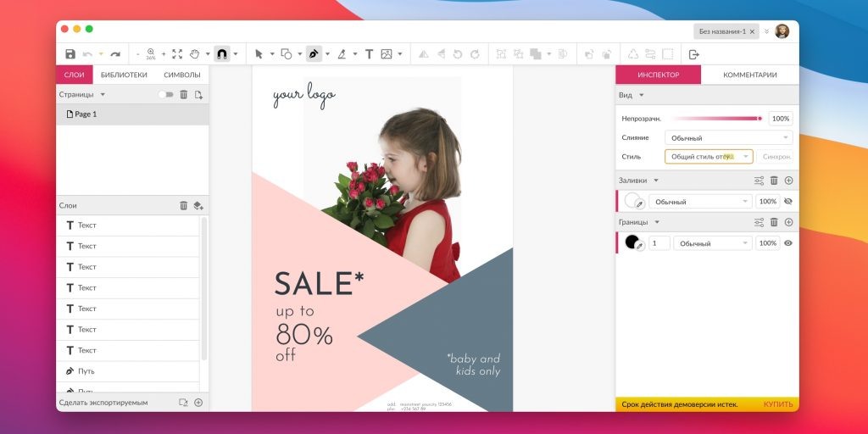Click the black border color swatch
Viewport: 868px width, 434px height.
[x=632, y=242]
